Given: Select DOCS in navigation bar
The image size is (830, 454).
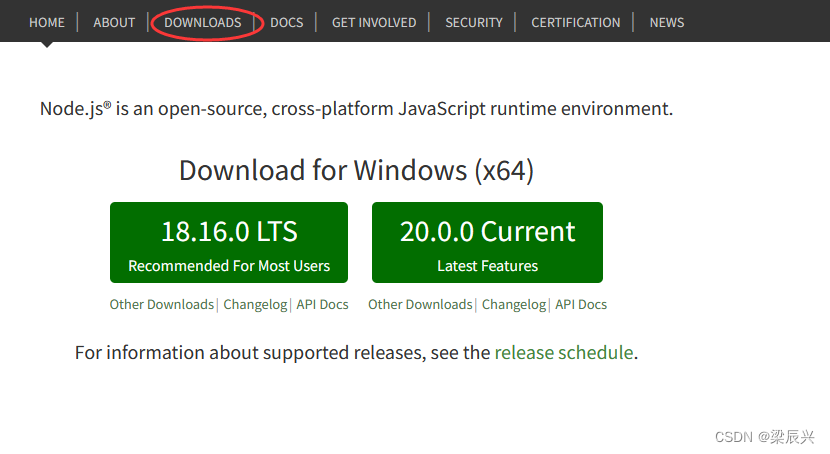Looking at the screenshot, I should [286, 23].
